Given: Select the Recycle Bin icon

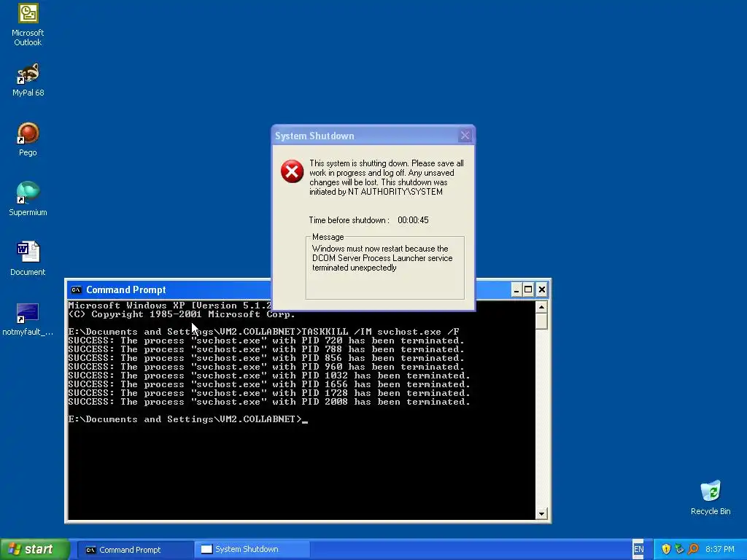Looking at the screenshot, I should [x=711, y=498].
